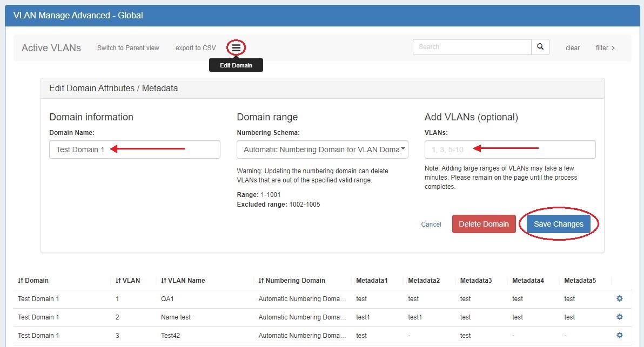Focus the Search text box
The image size is (644, 347).
472,47
